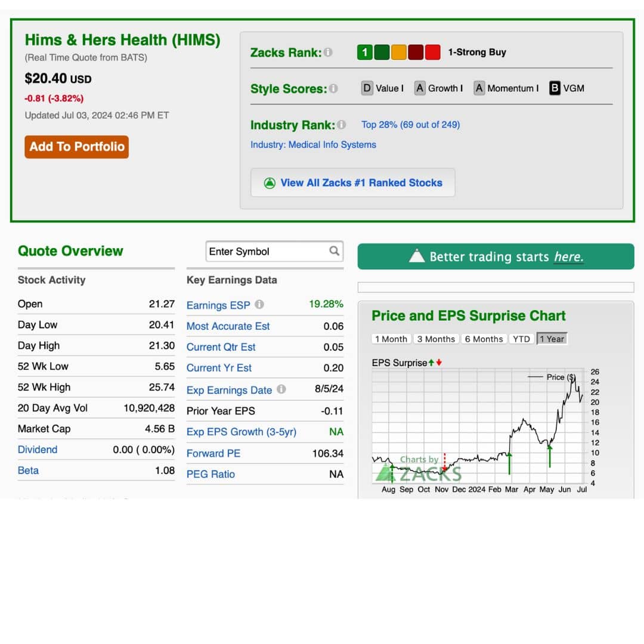Open the Dividend link
This screenshot has width=644, height=644.
(x=38, y=450)
